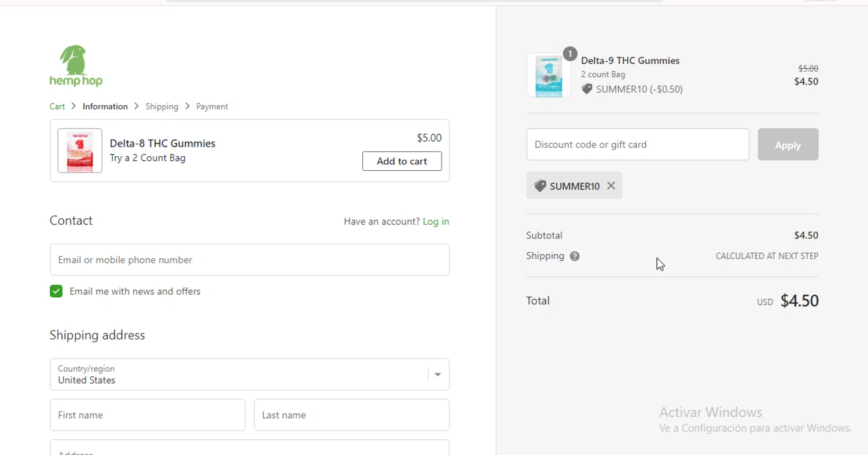868x455 pixels.
Task: Click the Shipping address heading
Action: tap(97, 335)
